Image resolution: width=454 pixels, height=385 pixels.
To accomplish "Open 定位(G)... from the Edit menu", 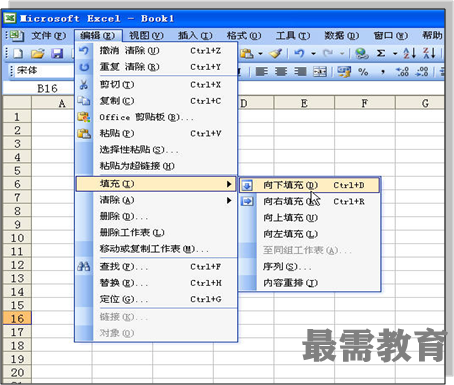I will (156, 299).
